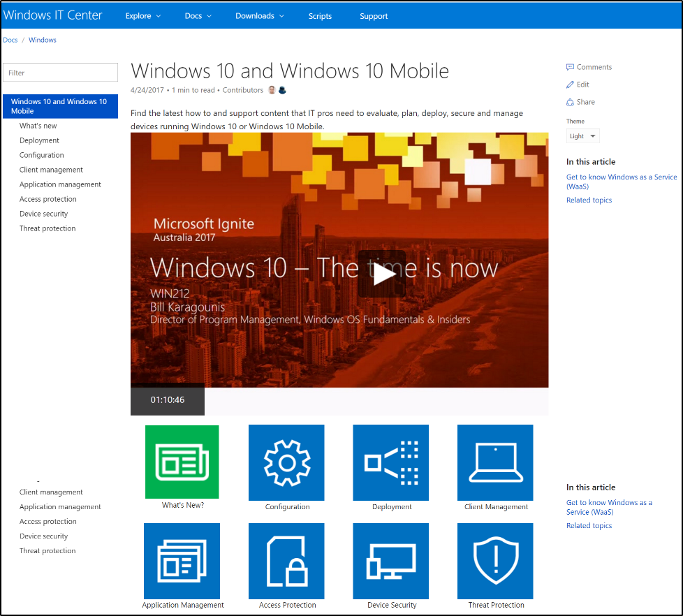
Task: Click the Edit label
Action: tap(583, 85)
